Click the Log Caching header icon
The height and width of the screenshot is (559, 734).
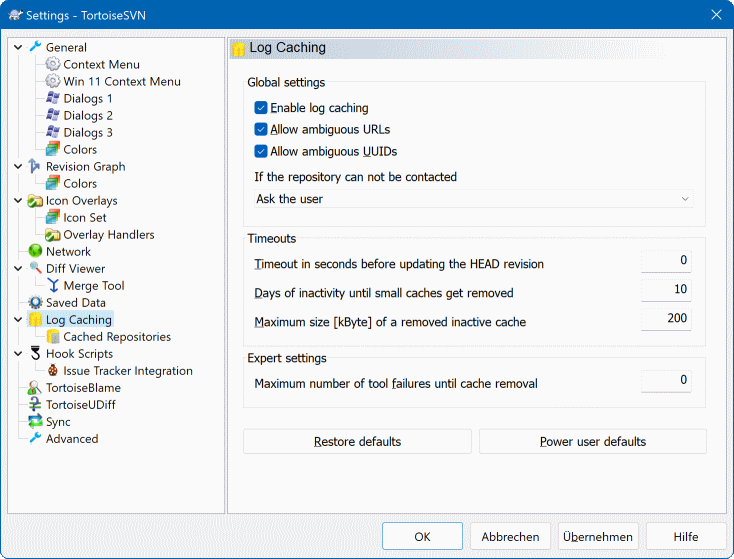pyautogui.click(x=239, y=49)
